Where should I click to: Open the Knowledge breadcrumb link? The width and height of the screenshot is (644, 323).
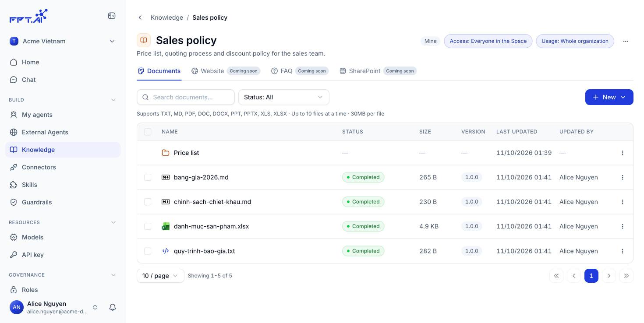[x=167, y=18]
